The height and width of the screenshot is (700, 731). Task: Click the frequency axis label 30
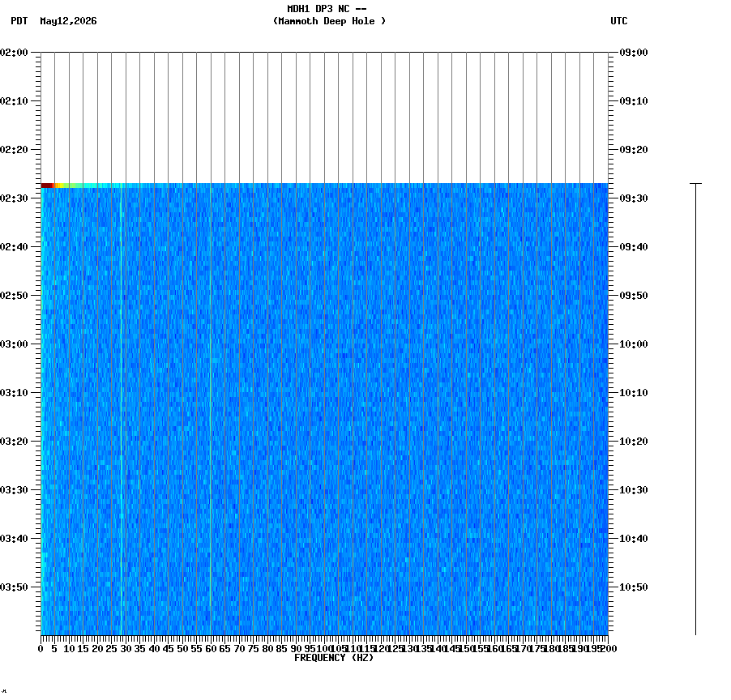(126, 649)
